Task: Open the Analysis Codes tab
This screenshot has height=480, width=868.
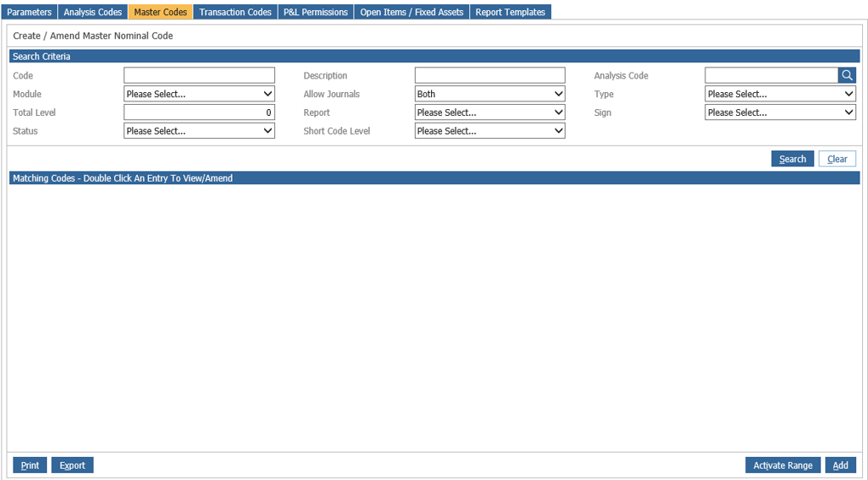Action: tap(93, 12)
